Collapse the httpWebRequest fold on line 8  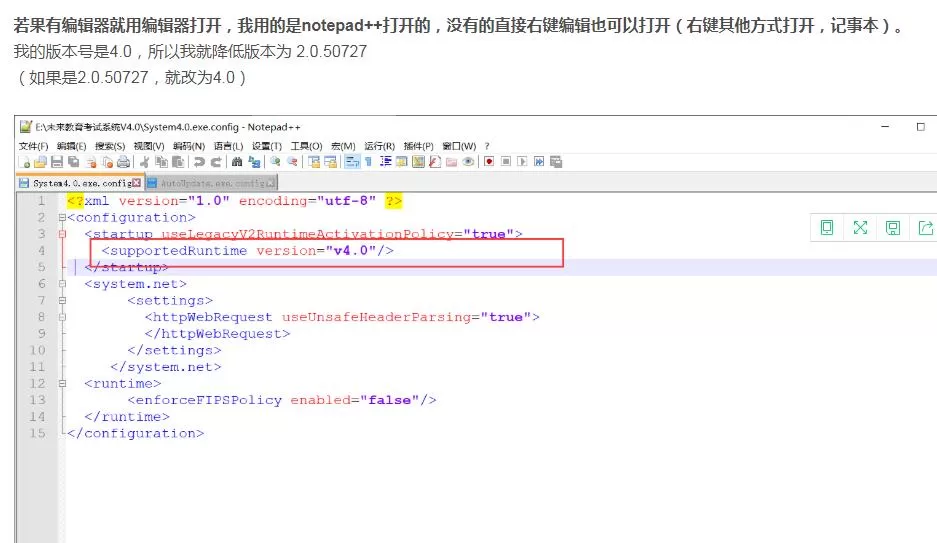tap(62, 317)
